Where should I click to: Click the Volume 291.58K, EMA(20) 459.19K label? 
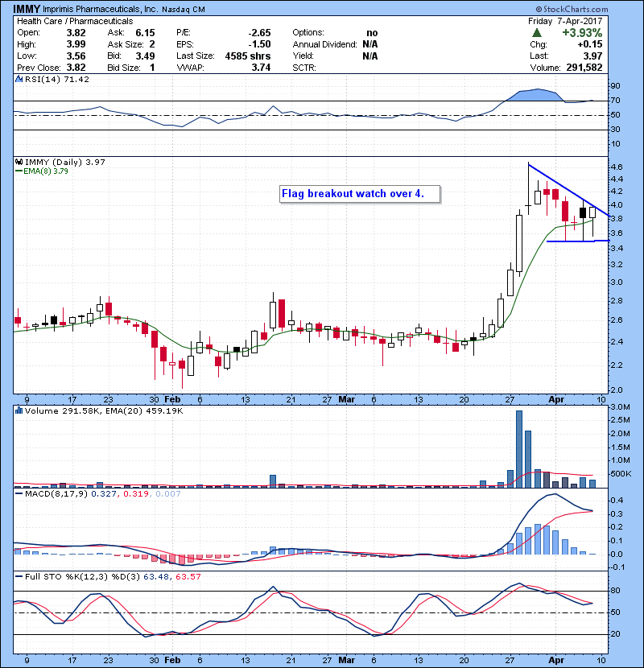pos(104,410)
